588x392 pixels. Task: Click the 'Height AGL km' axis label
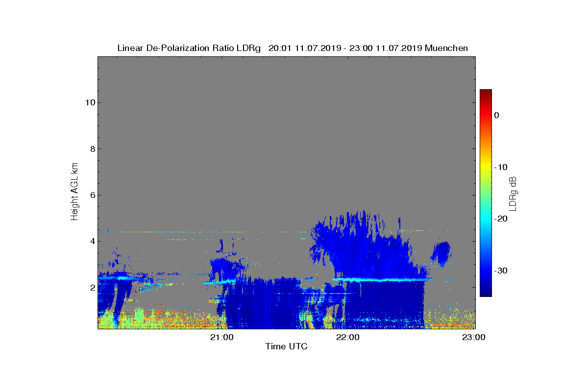[x=74, y=193]
